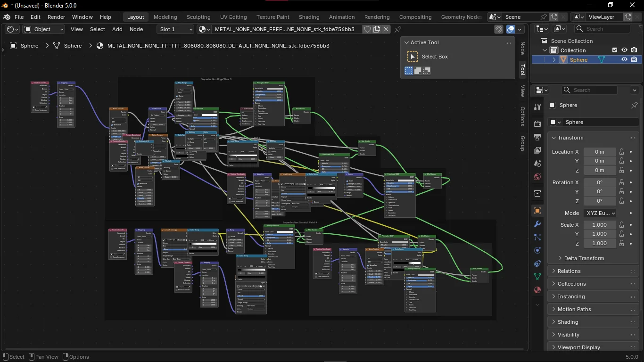644x362 pixels.
Task: Toggle the Collection checkbox in the outliner
Action: (615, 50)
